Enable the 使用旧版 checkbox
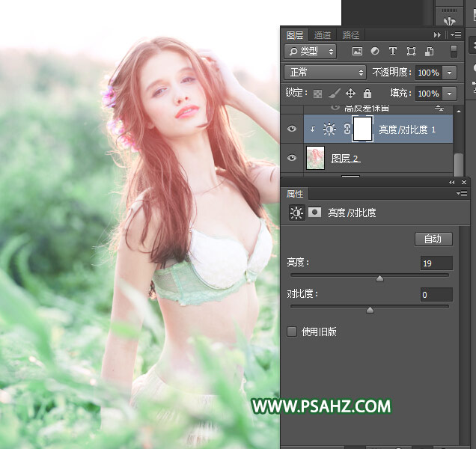Viewport: 476px width, 449px height. pyautogui.click(x=292, y=332)
